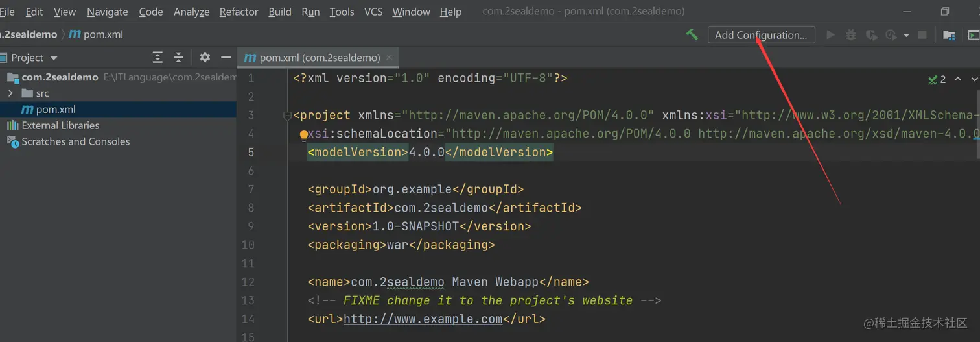980x342 pixels.
Task: Click 1.0-SNAPSHOT version text
Action: click(415, 226)
